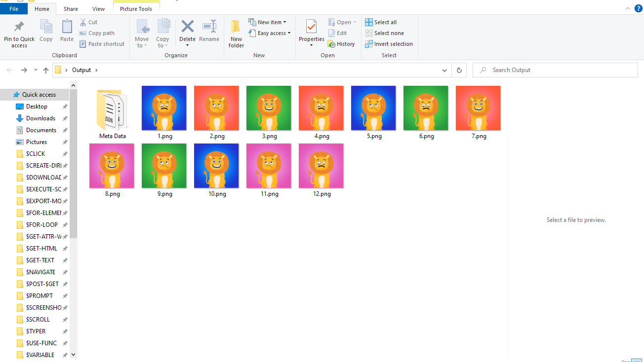Open file History
644x362 pixels.
point(341,44)
